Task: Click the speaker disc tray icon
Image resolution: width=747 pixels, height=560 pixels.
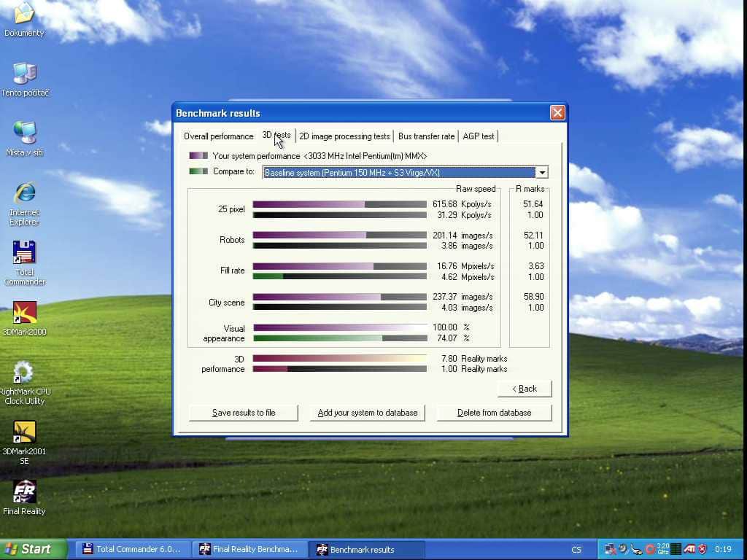Action: click(623, 549)
